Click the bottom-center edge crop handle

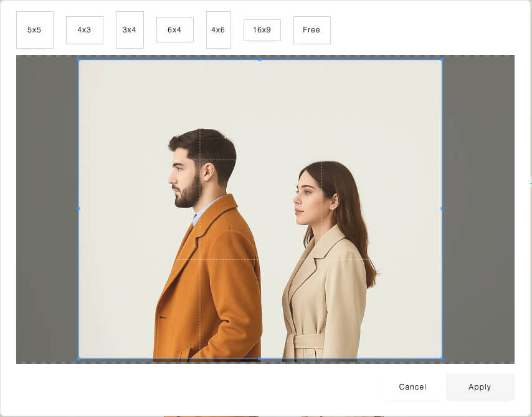(260, 358)
